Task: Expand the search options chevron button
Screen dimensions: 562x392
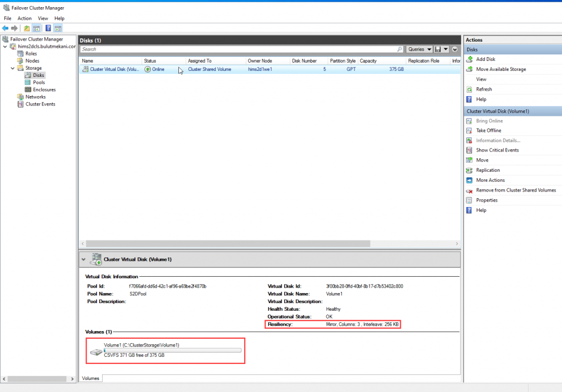Action: tap(454, 49)
